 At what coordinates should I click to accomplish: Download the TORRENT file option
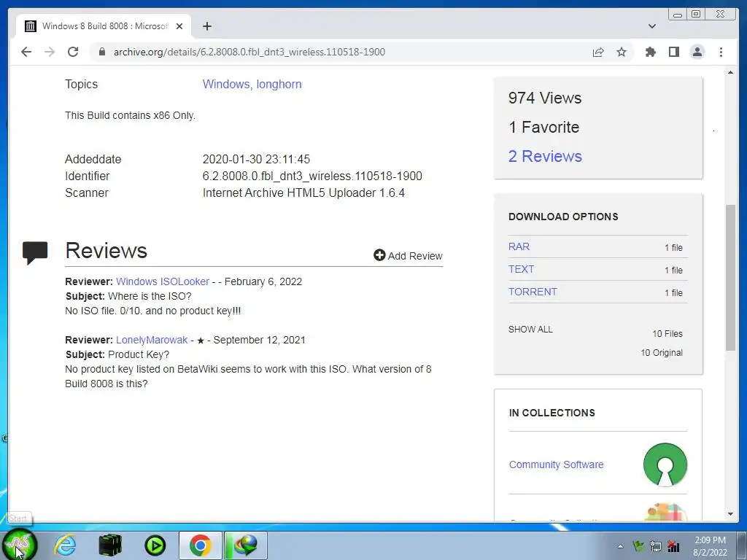[533, 292]
